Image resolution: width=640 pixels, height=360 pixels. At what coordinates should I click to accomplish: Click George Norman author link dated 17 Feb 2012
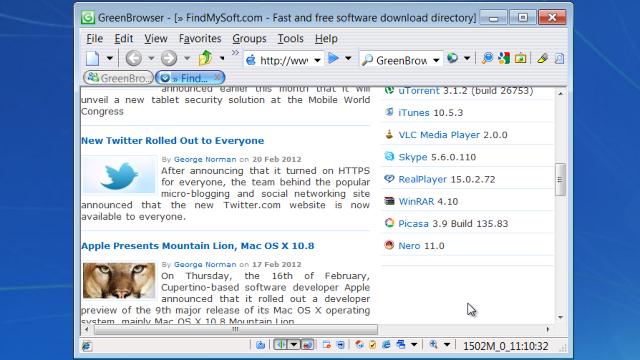(205, 264)
